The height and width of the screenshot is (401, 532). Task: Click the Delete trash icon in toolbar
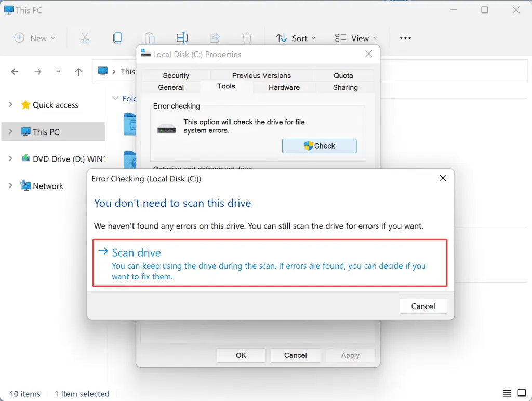pos(247,37)
